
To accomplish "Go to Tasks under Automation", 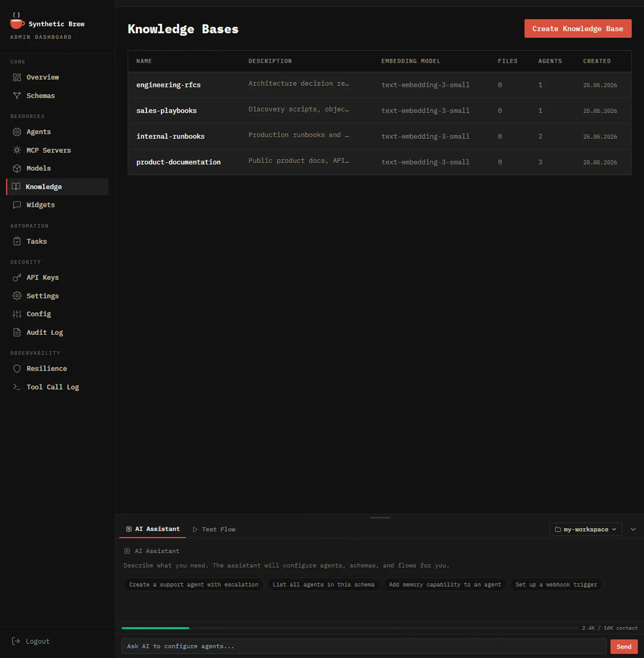I will point(58,241).
